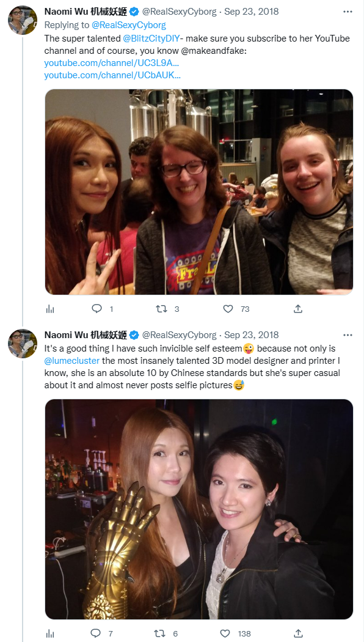Click the reply icon with 7 replies
This screenshot has width=364, height=642.
[x=95, y=633]
